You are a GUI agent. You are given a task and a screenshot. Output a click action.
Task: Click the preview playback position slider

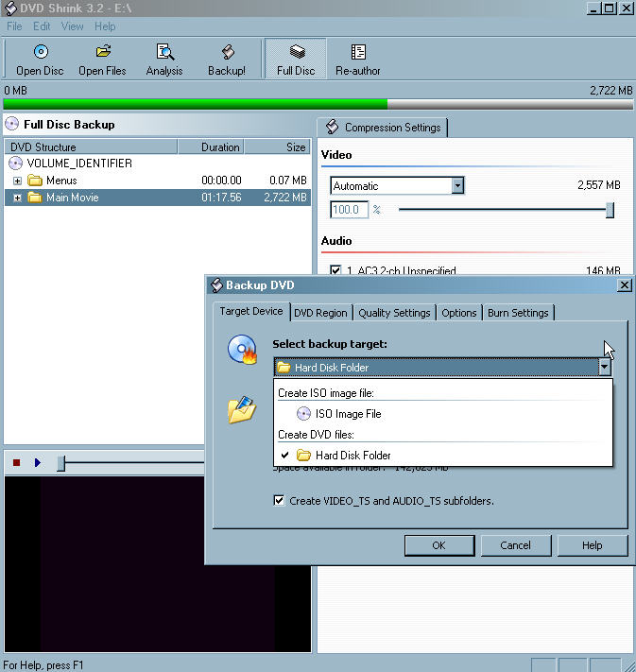[61, 463]
